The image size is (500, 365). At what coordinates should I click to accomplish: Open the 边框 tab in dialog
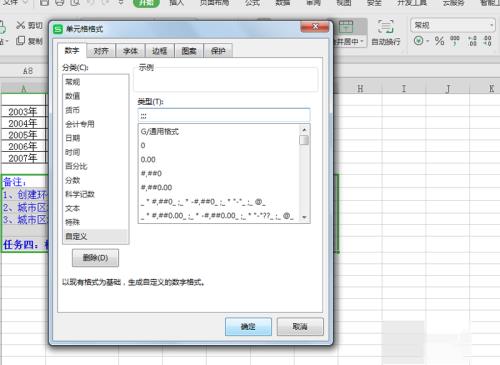click(159, 51)
